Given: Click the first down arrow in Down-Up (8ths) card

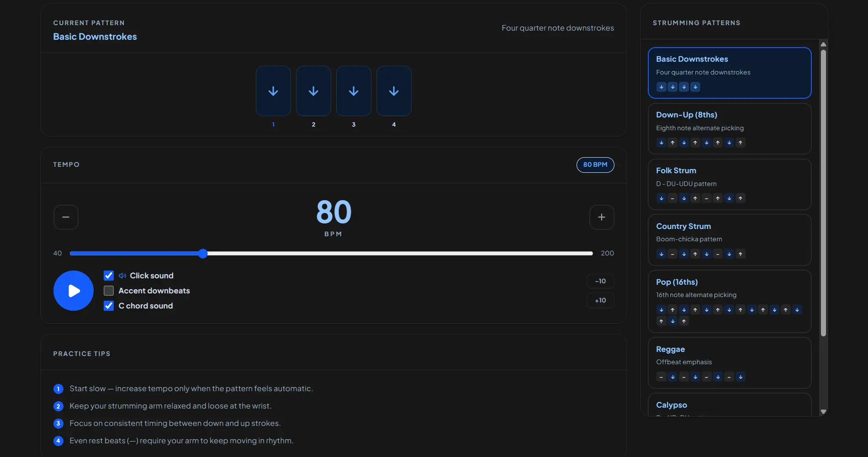Looking at the screenshot, I should click(x=661, y=143).
